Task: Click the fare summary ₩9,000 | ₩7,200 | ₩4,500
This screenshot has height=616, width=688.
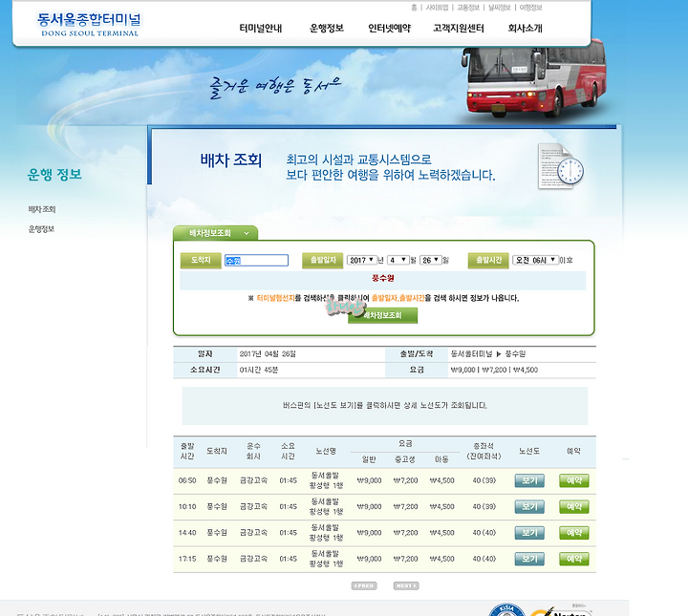Action: pos(494,370)
